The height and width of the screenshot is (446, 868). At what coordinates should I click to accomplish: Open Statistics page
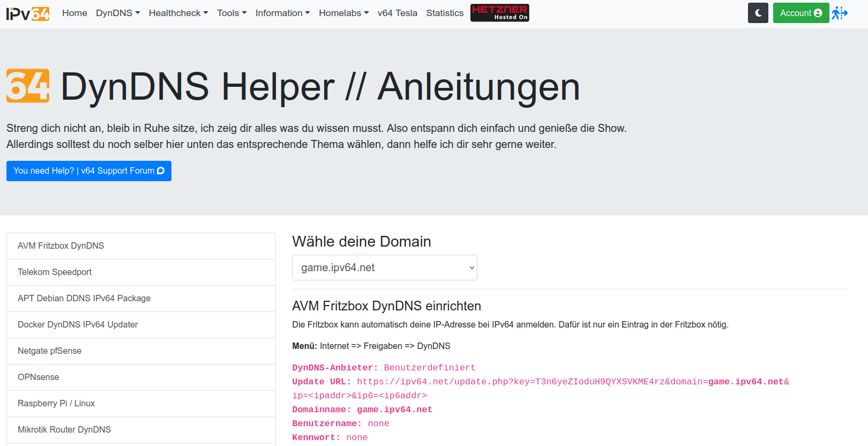point(445,13)
